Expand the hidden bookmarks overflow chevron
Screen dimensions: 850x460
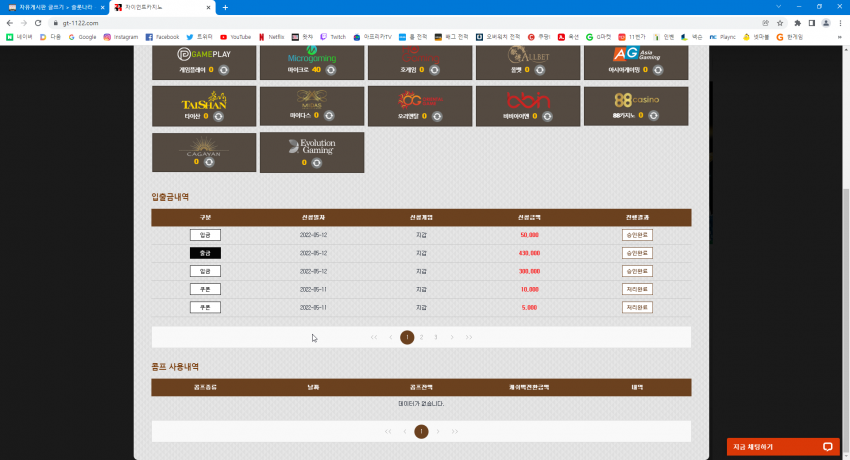pos(840,37)
